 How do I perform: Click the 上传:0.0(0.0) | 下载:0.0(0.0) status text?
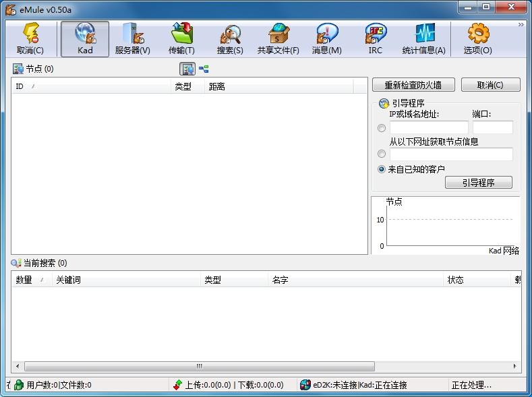(x=234, y=385)
